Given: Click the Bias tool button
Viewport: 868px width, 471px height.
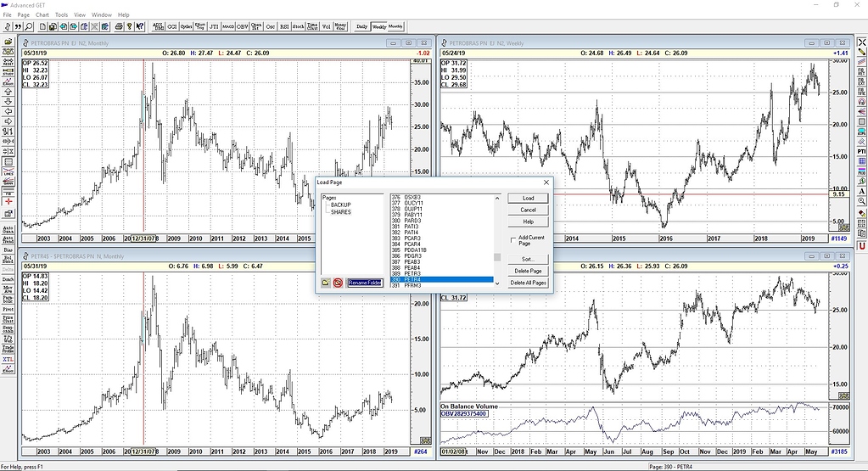Looking at the screenshot, I should pyautogui.click(x=8, y=250).
